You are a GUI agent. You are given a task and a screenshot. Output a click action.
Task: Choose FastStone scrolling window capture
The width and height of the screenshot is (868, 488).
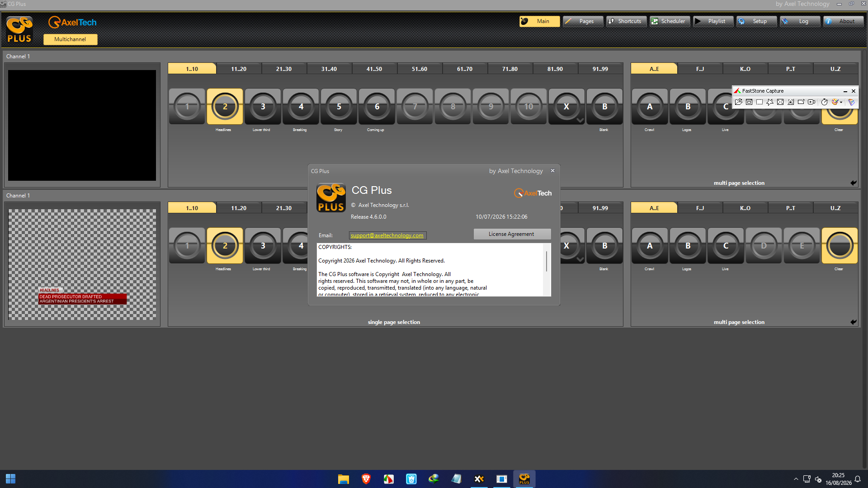tap(791, 102)
